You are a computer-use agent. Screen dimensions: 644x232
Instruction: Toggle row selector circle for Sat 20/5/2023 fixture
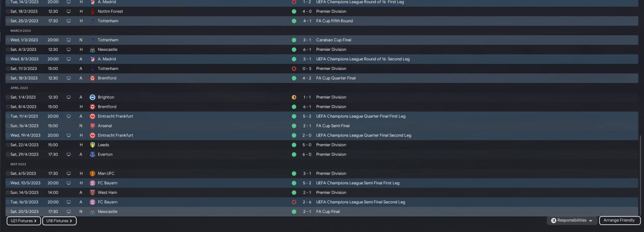pos(8,212)
